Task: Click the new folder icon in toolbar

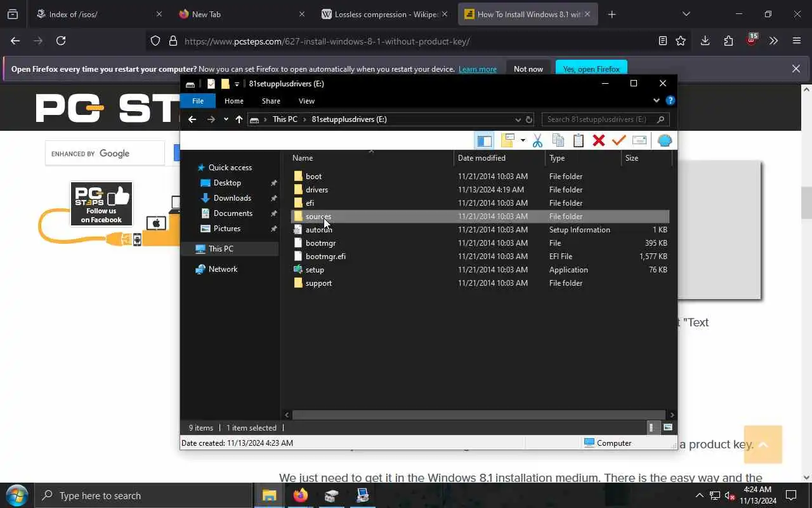Action: (507, 140)
